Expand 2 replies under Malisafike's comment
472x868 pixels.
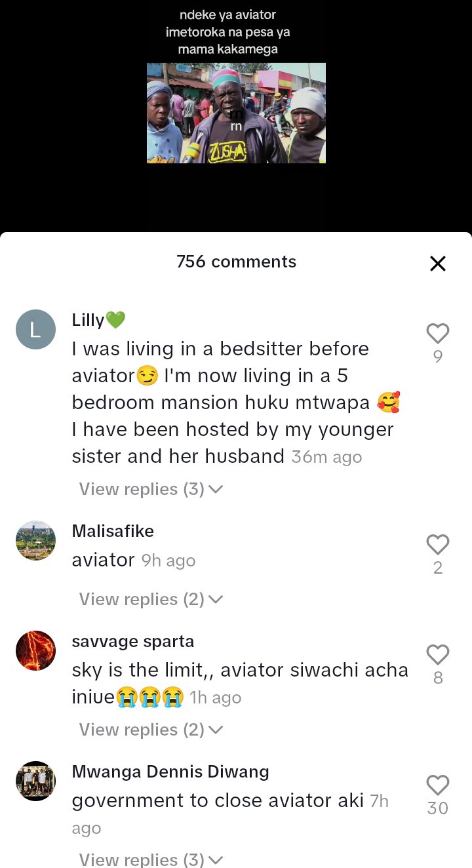coord(151,599)
